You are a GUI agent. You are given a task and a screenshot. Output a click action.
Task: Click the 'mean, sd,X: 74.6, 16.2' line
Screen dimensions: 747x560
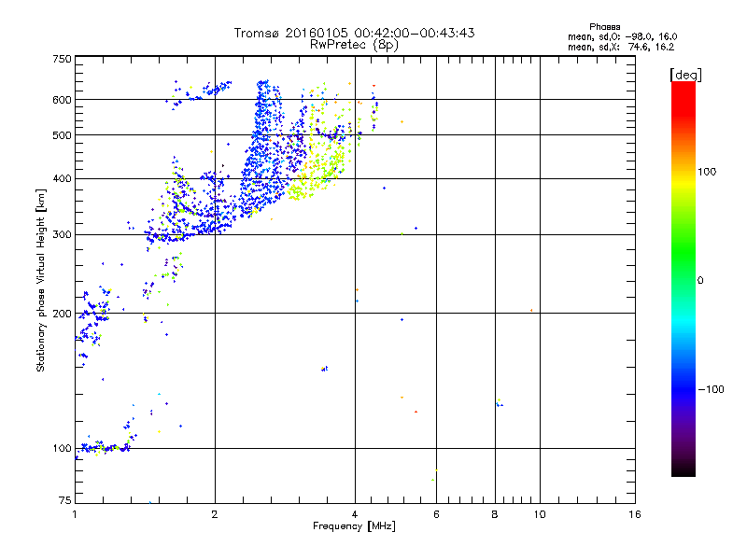click(621, 48)
